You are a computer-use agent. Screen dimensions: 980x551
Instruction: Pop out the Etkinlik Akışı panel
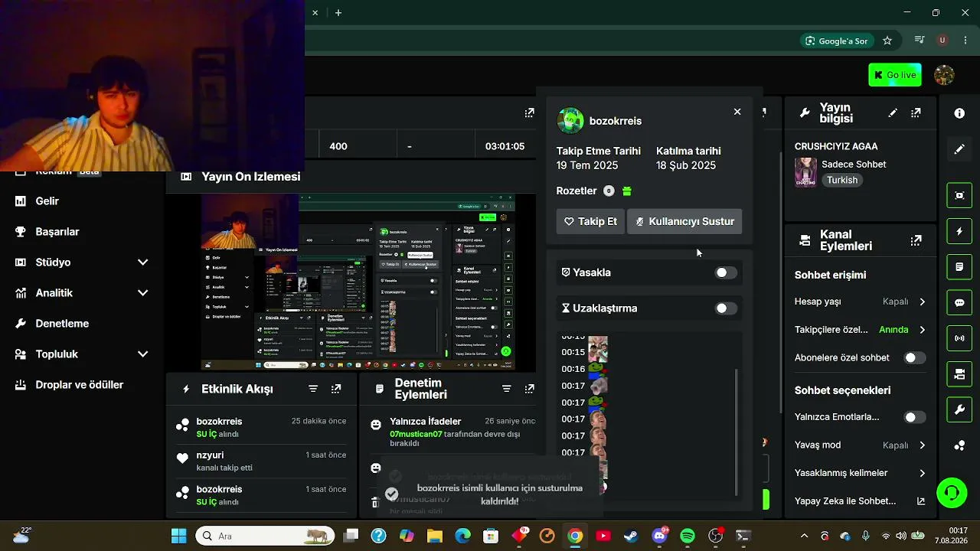[x=336, y=389]
